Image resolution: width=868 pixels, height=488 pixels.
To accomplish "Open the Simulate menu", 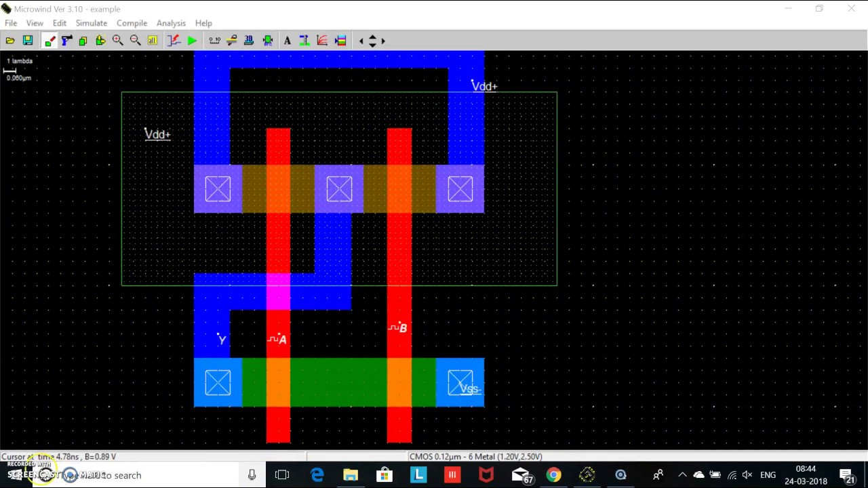I will pos(92,23).
